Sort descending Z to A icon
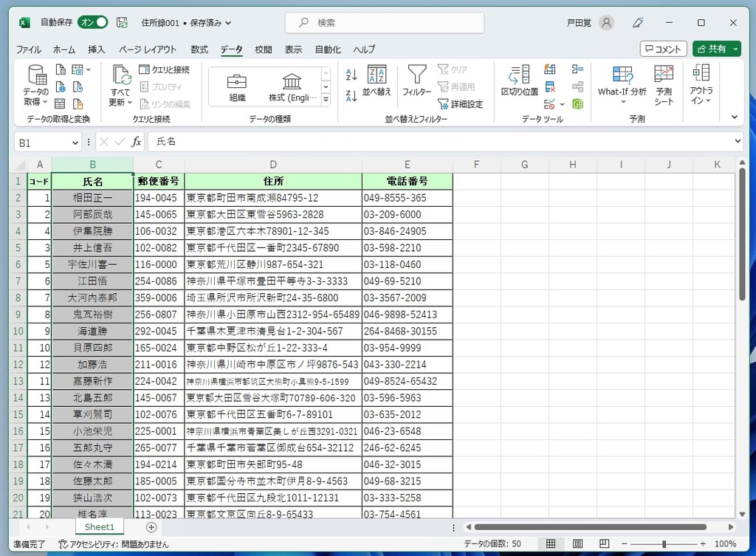Image resolution: width=756 pixels, height=556 pixels. tap(351, 95)
